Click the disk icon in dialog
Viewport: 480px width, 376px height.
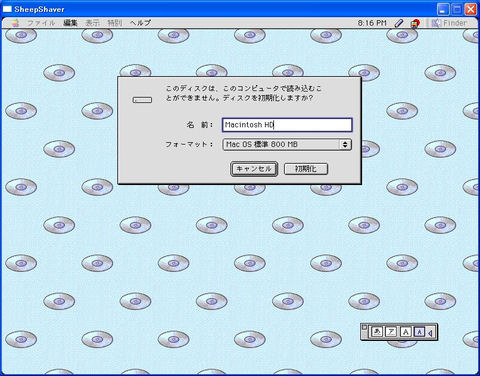pos(142,100)
